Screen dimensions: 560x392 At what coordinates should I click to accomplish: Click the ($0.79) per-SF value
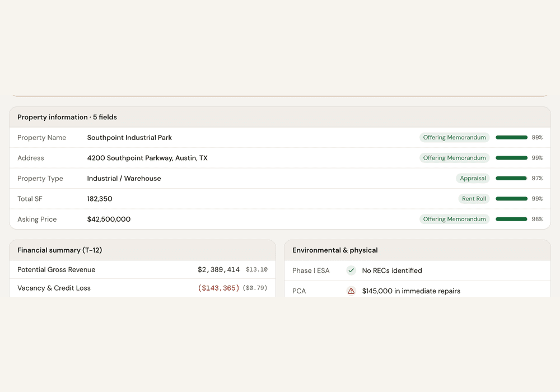255,288
